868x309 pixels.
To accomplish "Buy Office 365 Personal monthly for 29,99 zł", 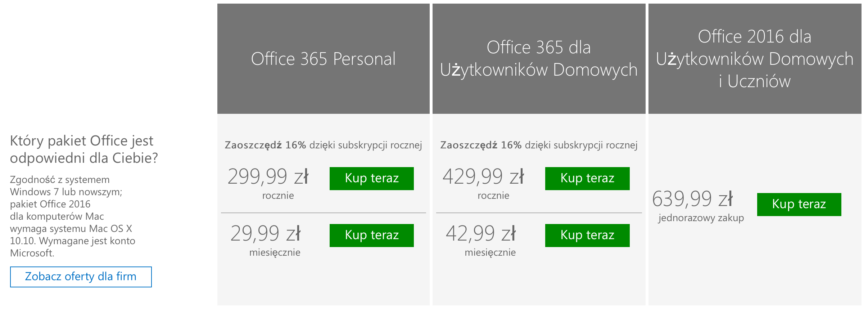I will [371, 235].
